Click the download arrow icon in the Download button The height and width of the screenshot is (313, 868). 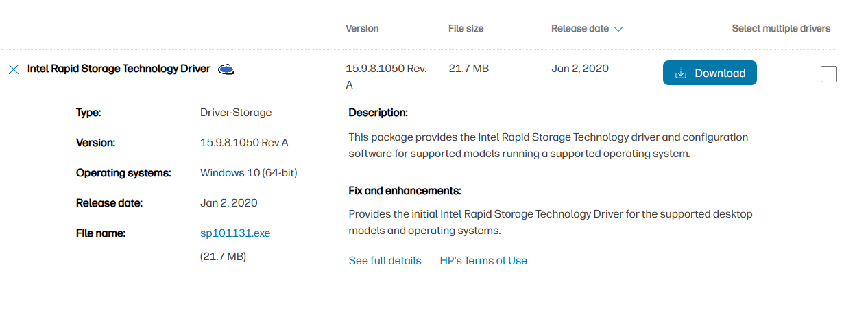point(680,73)
